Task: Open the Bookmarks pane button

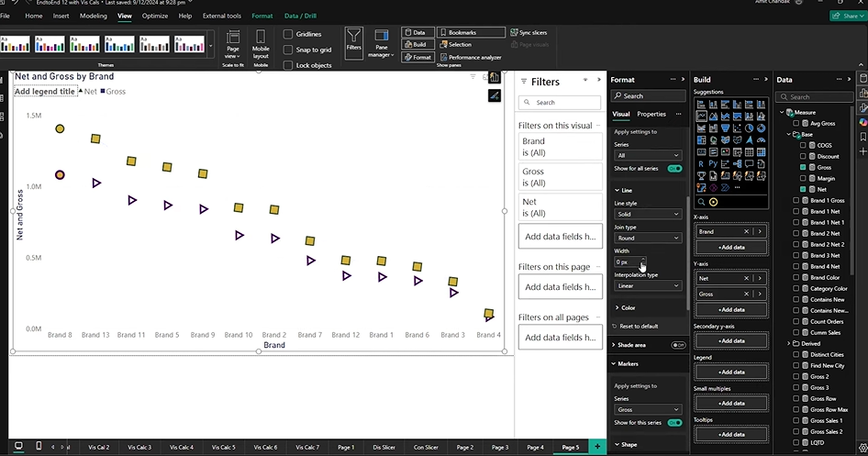Action: (x=472, y=33)
